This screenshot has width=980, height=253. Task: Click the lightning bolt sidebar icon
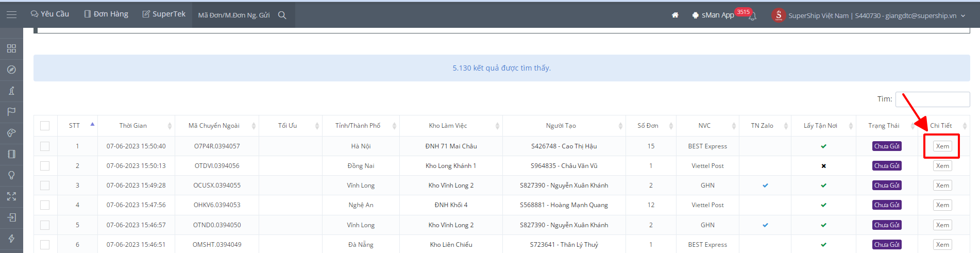pos(11,239)
